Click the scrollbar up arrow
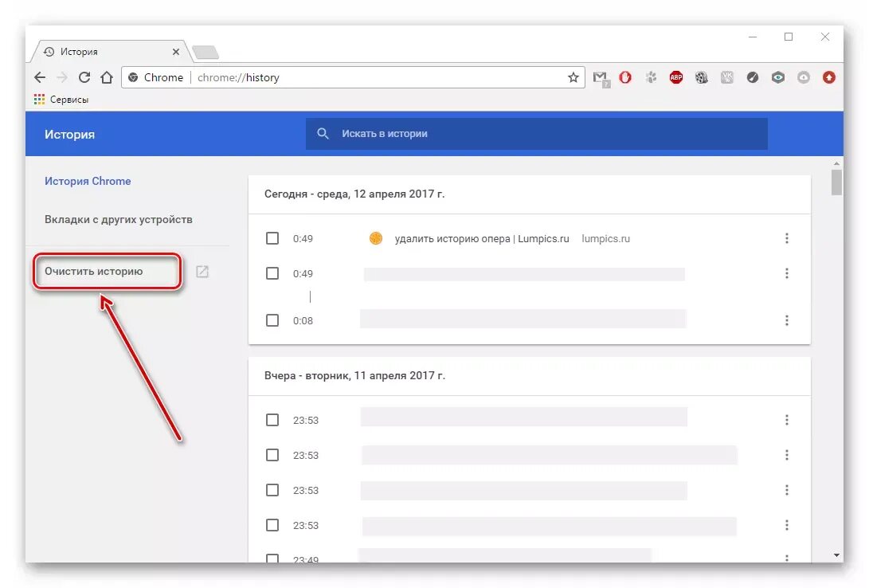 836,164
